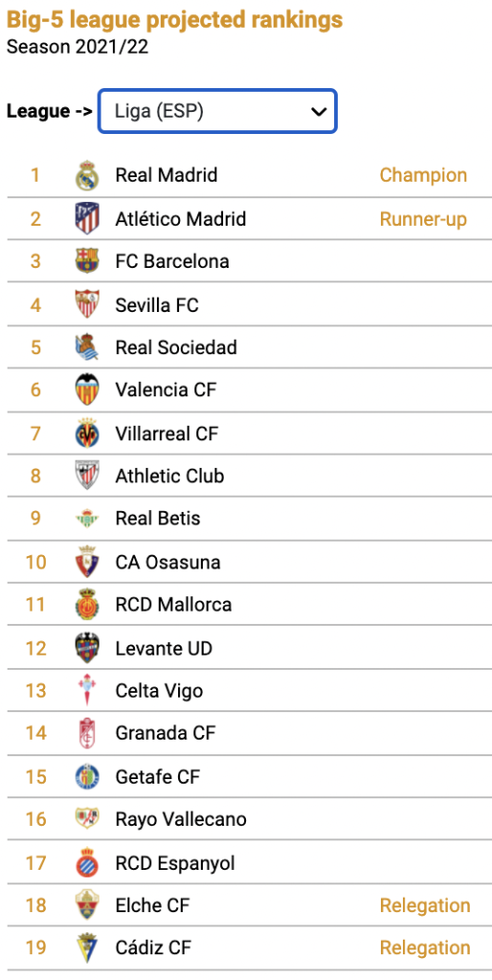
Task: Select the Real Betis team name
Action: tap(158, 518)
